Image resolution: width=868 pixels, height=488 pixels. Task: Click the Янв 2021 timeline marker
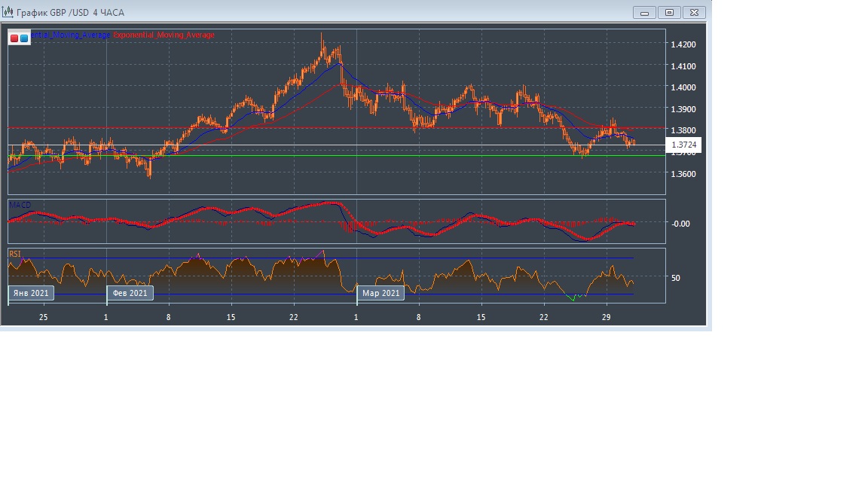pyautogui.click(x=31, y=293)
